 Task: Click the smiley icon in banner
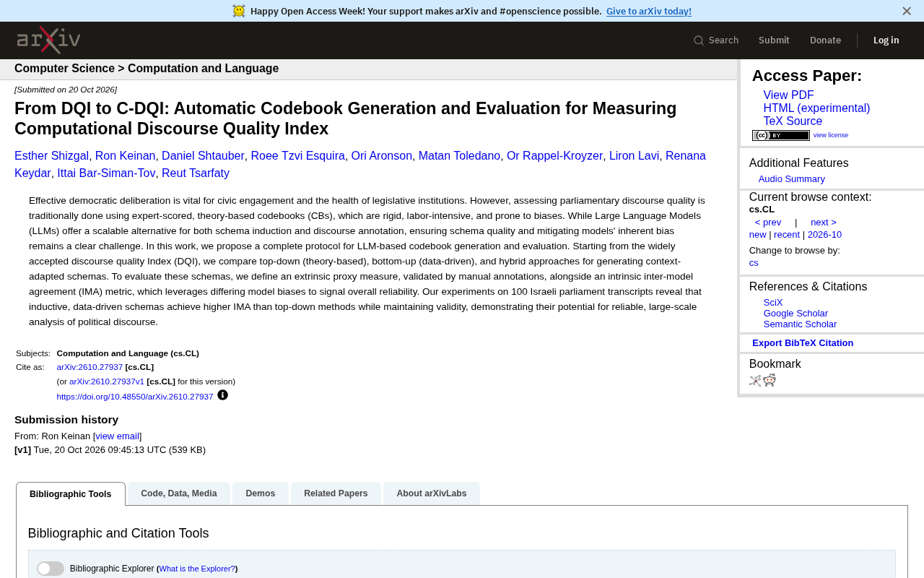(239, 11)
